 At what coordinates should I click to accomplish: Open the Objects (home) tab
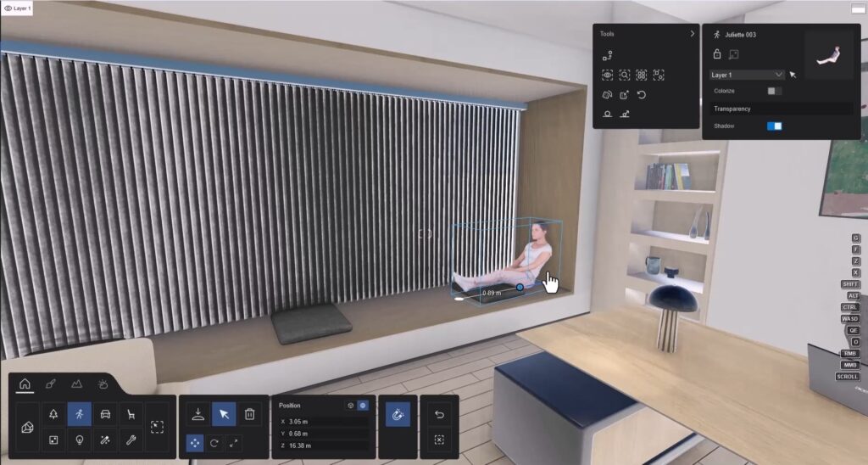click(25, 384)
